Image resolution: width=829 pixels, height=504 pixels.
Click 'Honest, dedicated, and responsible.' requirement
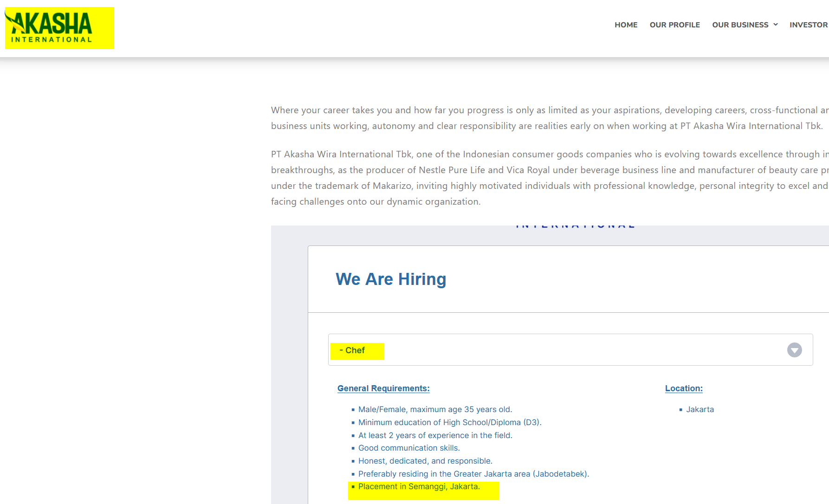[425, 461]
